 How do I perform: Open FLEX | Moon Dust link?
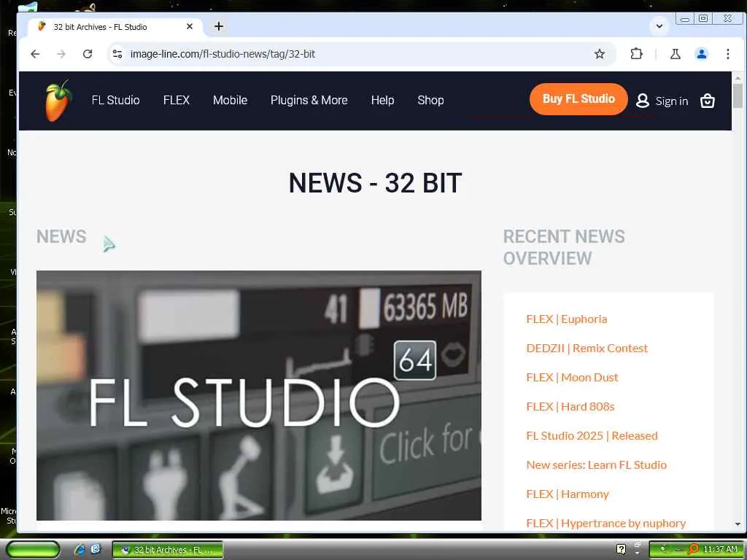tap(572, 377)
